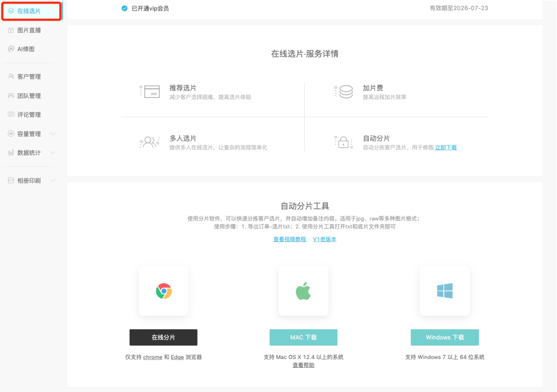This screenshot has width=557, height=392.
Task: Click the AI修图 sidebar icon
Action: coord(11,49)
